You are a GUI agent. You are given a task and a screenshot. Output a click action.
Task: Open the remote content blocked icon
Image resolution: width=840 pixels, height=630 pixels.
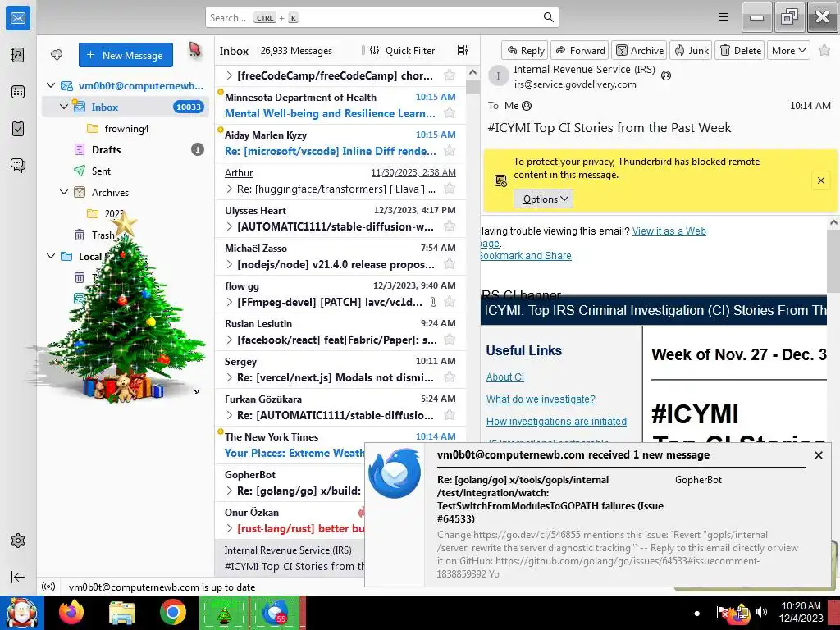[x=500, y=181]
